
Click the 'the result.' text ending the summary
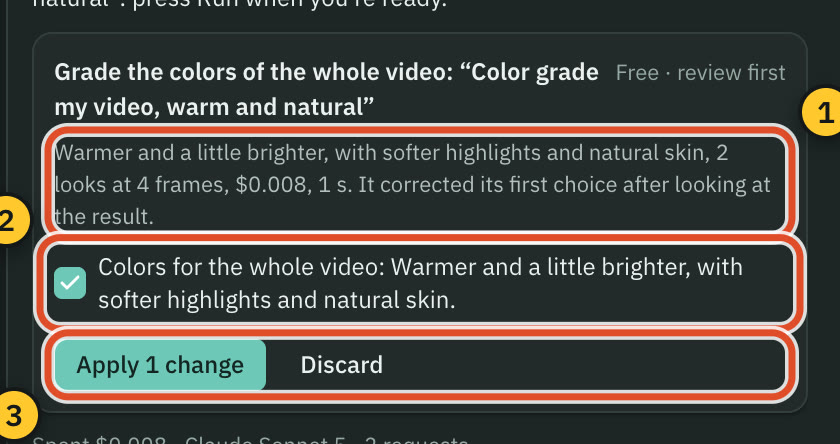pyautogui.click(x=104, y=216)
